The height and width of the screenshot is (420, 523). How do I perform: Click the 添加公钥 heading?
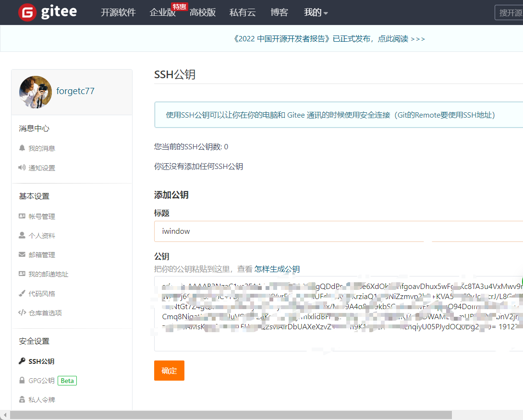click(171, 195)
